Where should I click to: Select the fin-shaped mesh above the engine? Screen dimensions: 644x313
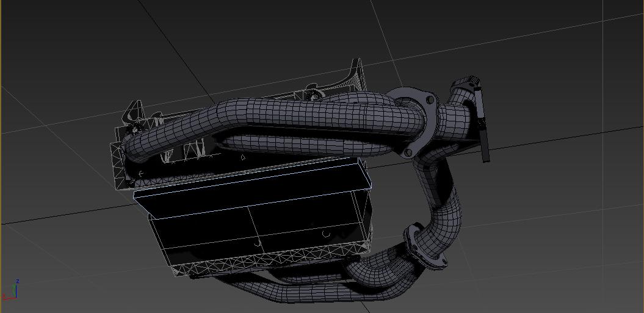[350, 76]
